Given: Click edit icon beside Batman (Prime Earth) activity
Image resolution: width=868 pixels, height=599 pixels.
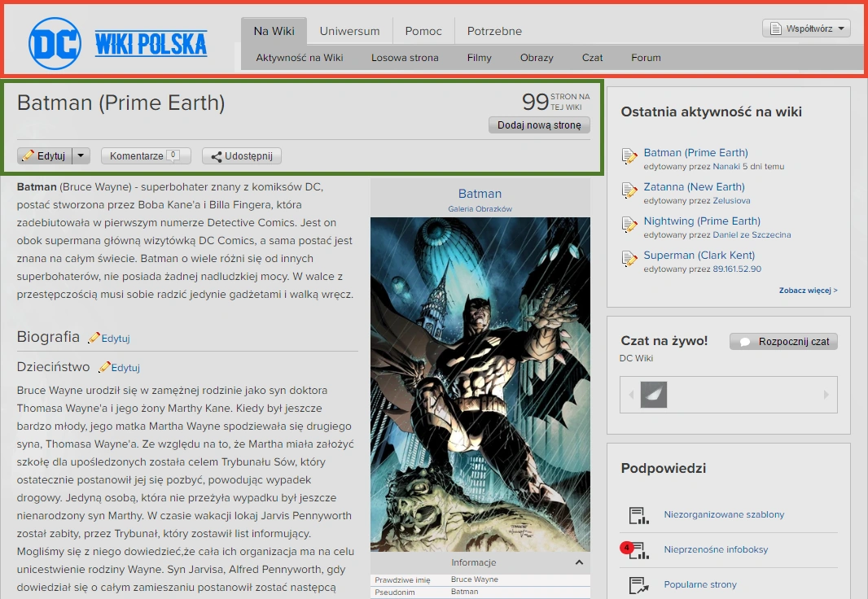Looking at the screenshot, I should coord(629,157).
